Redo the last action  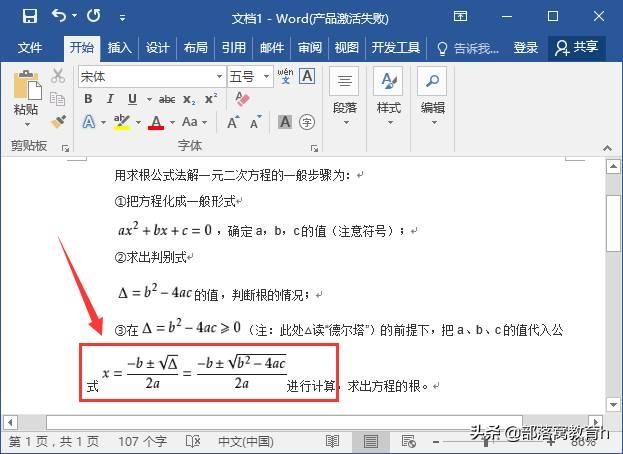tap(94, 16)
